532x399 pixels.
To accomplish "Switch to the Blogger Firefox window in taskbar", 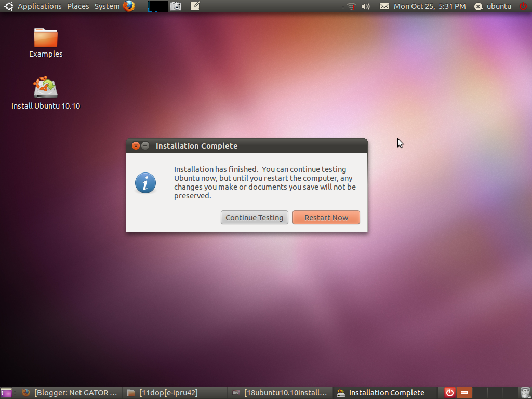I will pos(70,392).
